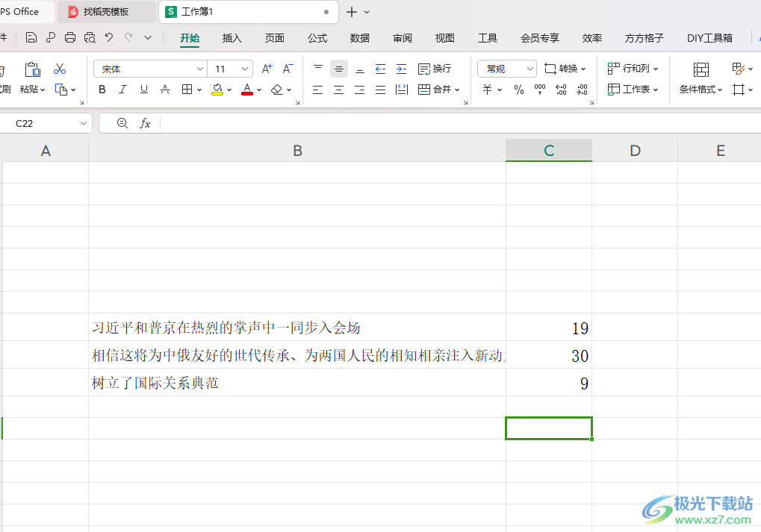
Task: Center text horizontally
Action: point(339,90)
